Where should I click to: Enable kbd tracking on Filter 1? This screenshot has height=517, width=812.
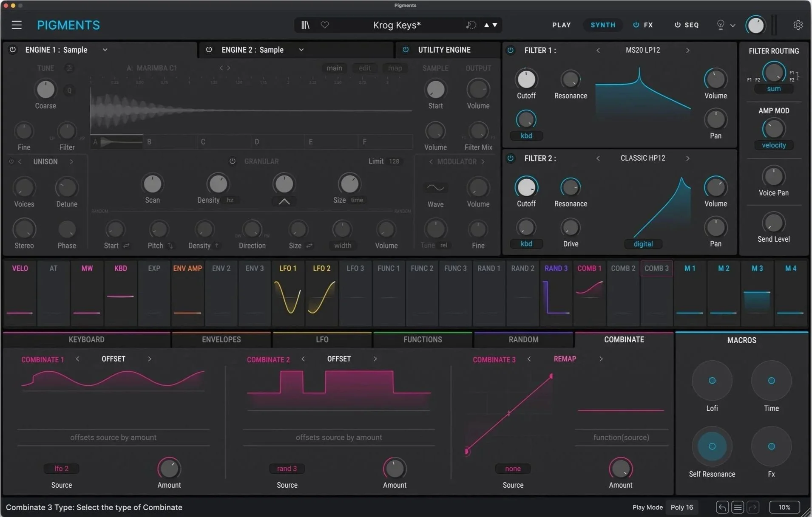[x=526, y=136]
